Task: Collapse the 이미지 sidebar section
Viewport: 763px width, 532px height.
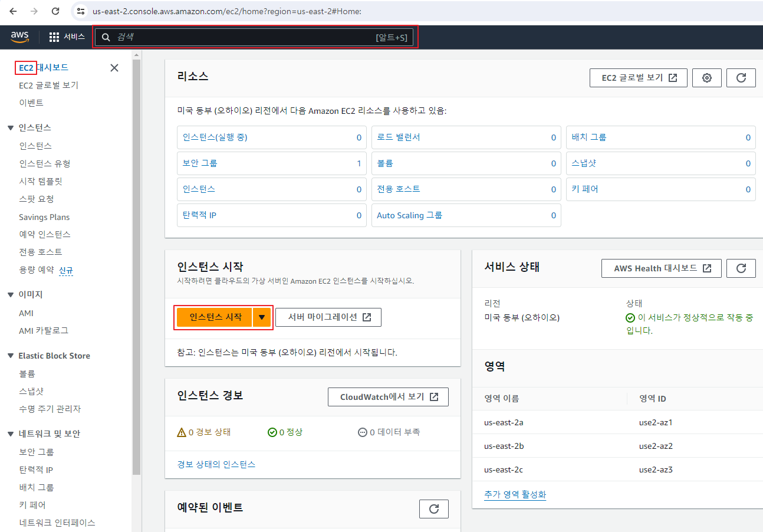Action: [10, 294]
